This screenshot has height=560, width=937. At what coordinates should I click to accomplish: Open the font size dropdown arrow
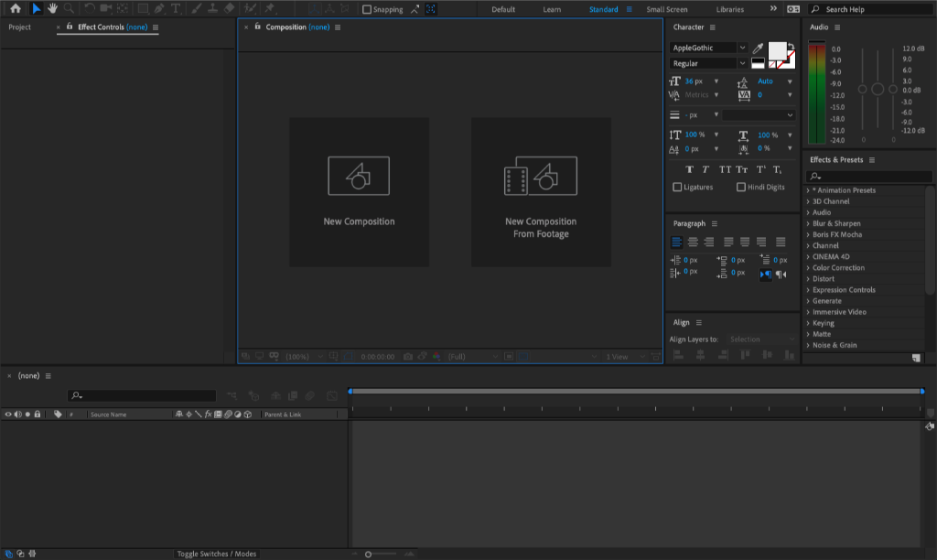[716, 81]
